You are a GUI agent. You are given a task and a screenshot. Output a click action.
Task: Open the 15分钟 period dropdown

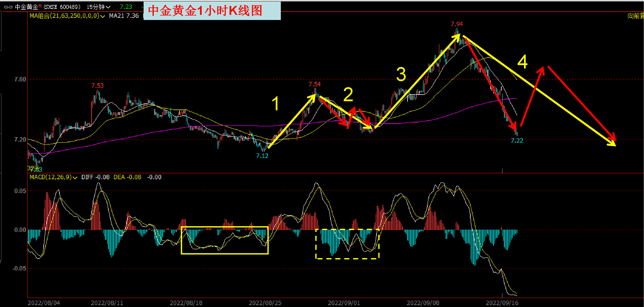coord(99,7)
